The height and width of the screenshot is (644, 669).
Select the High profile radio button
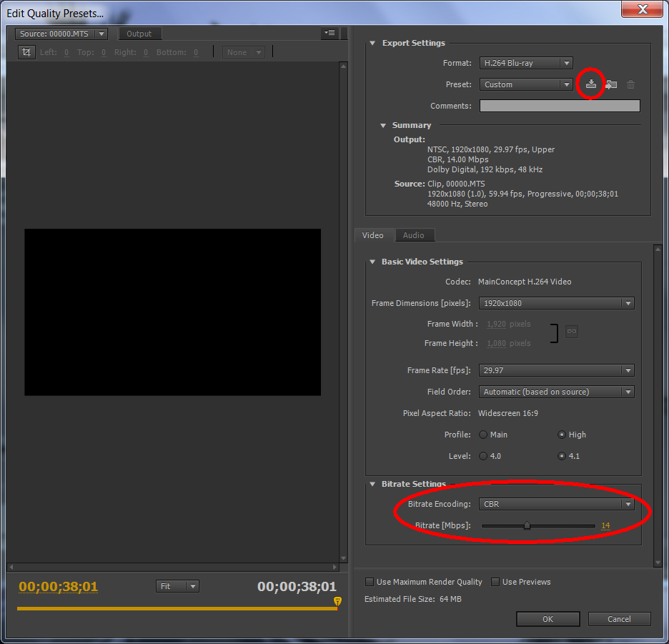(x=562, y=435)
